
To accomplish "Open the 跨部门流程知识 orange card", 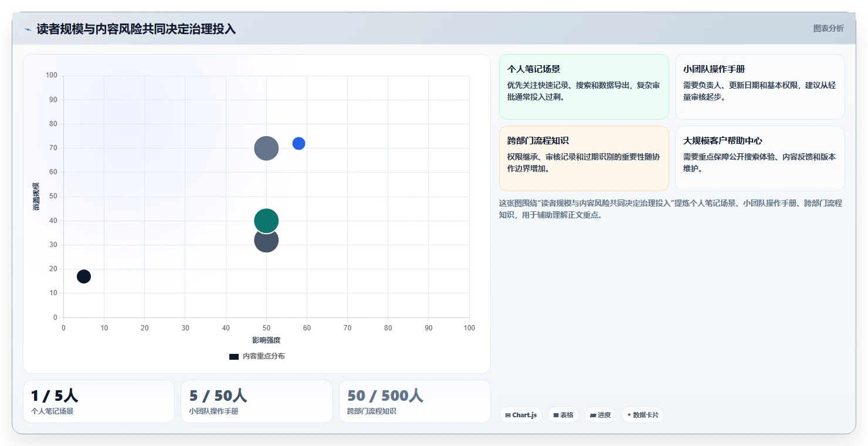I will 584,158.
